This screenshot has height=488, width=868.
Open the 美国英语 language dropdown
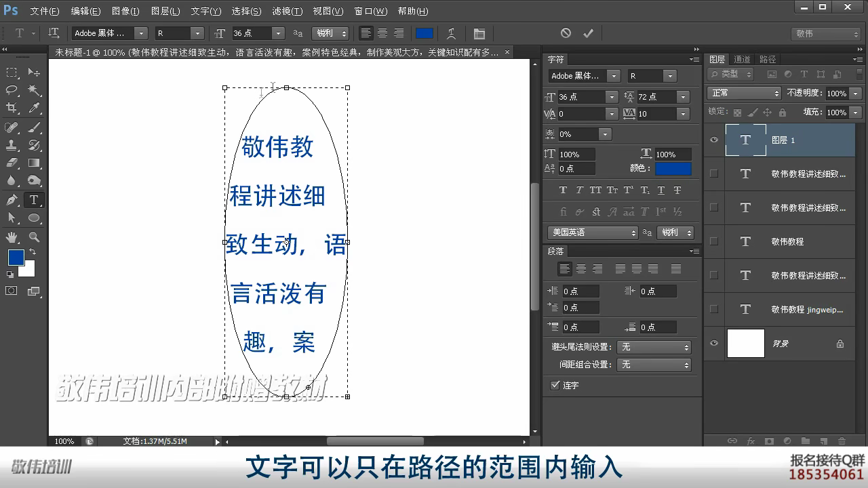593,232
